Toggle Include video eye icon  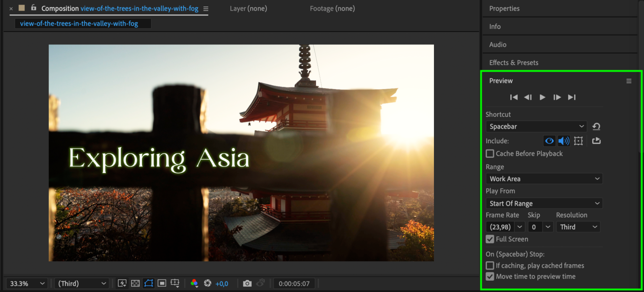[x=549, y=141]
